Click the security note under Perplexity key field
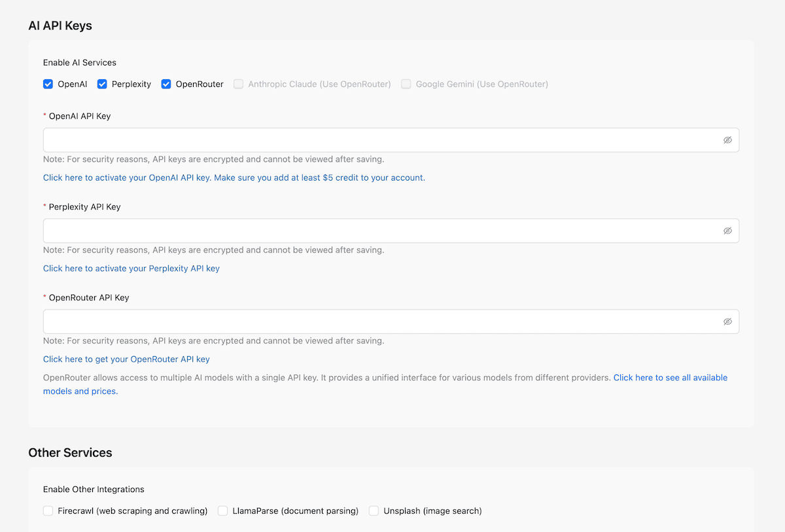Viewport: 785px width, 532px height. pyautogui.click(x=214, y=250)
